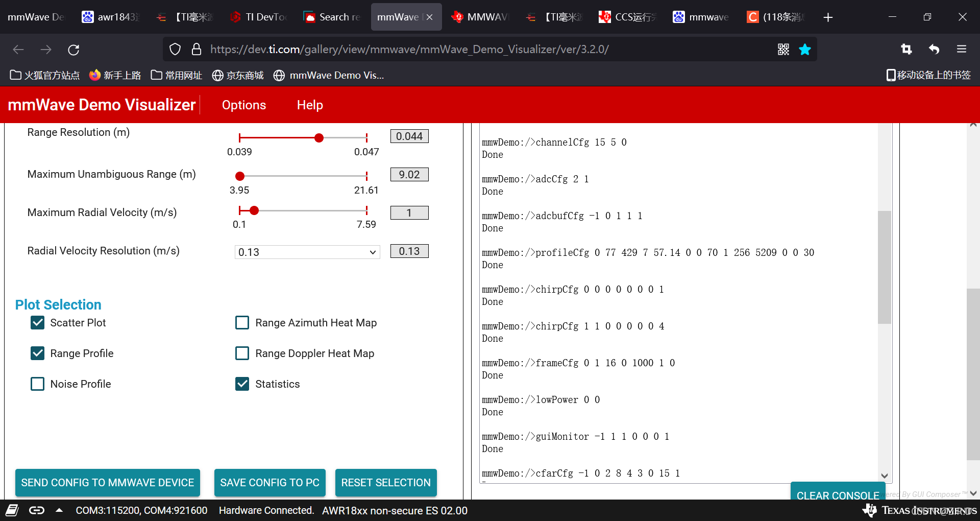
Task: Click the console scroll down arrow
Action: 885,476
